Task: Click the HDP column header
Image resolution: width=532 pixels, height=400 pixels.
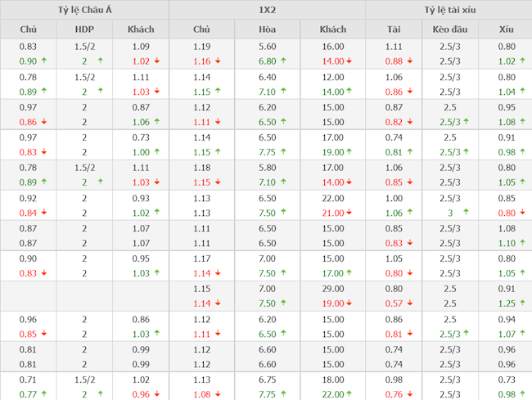Action: pos(84,29)
